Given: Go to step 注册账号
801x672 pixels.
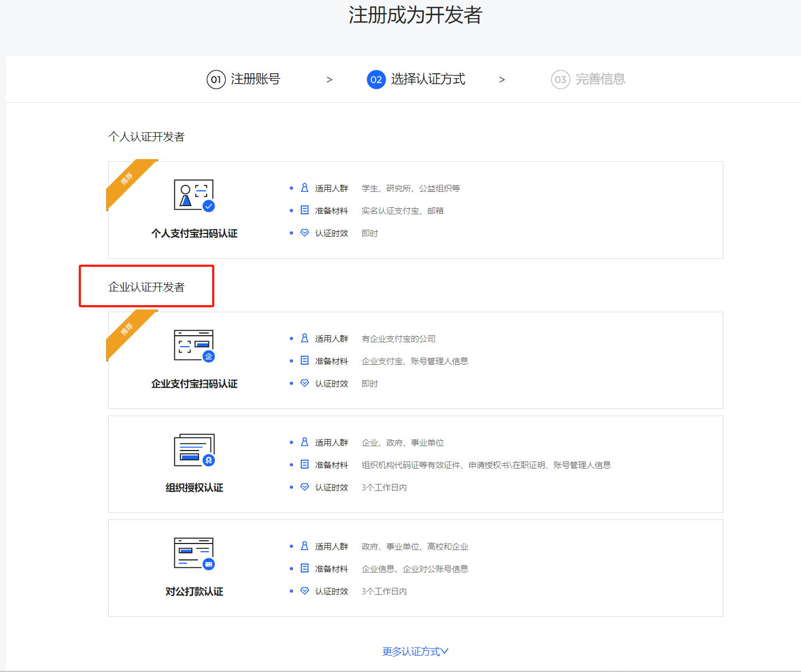Looking at the screenshot, I should tap(255, 79).
